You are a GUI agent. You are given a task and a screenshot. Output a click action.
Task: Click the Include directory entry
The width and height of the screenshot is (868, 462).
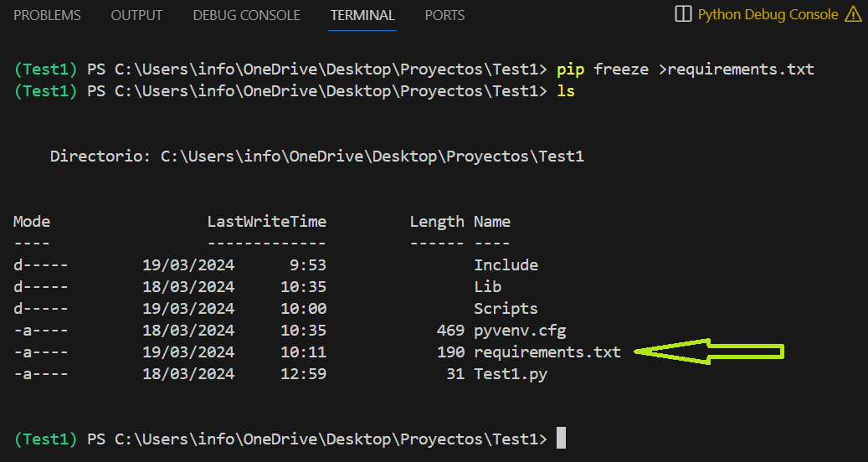(506, 265)
